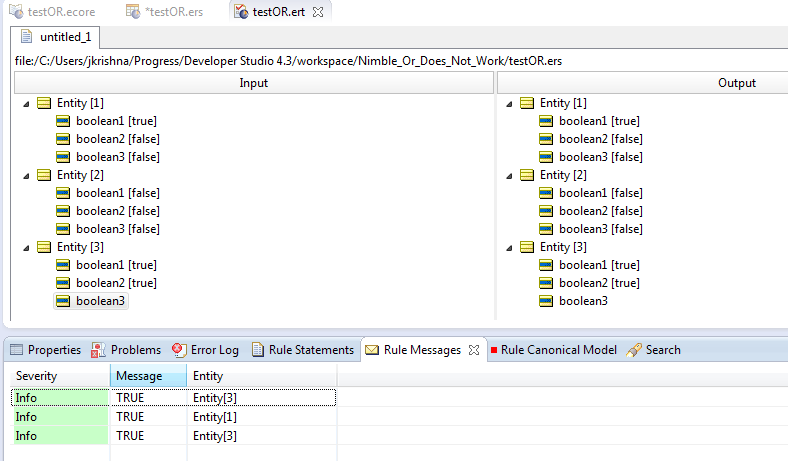Click Entity [3] icon in Input panel

(x=44, y=247)
